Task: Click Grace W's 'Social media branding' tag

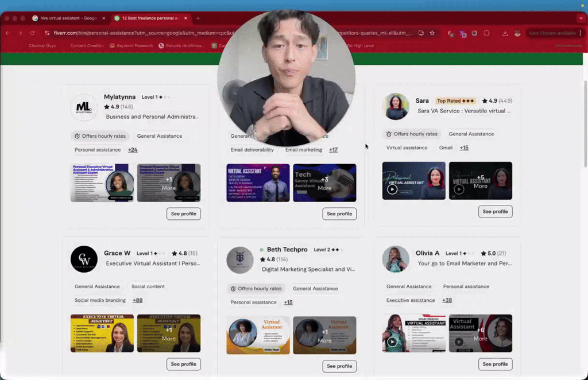Action: 100,300
